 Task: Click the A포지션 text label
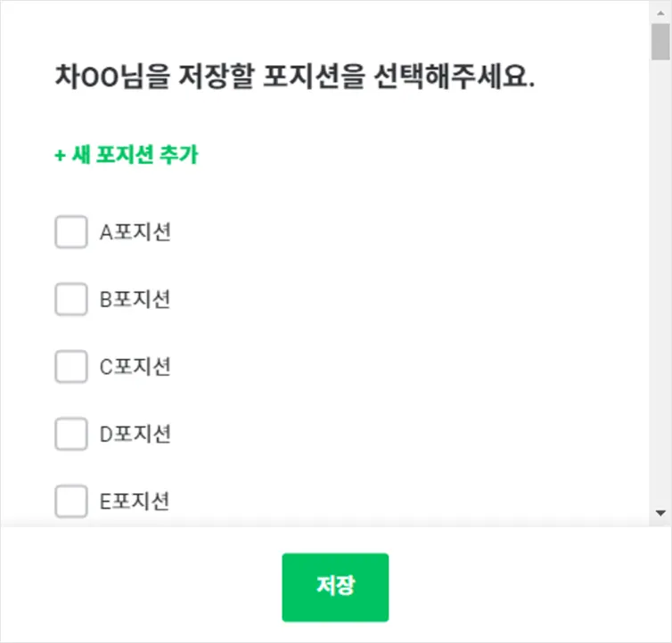[135, 232]
